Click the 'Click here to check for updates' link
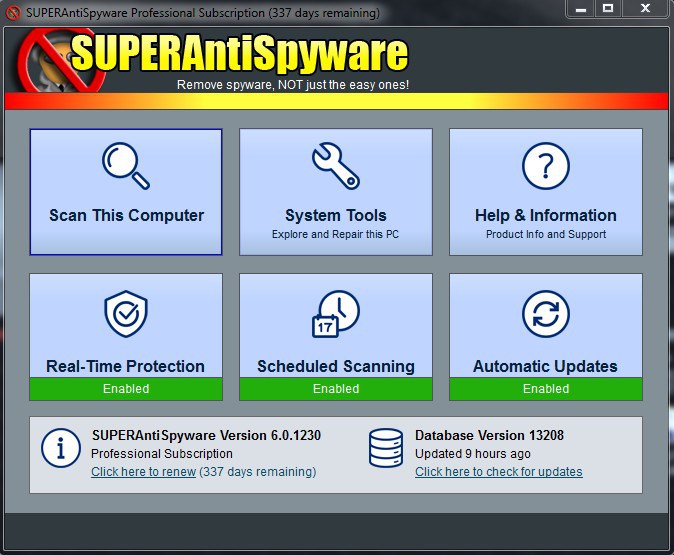The image size is (674, 555). point(499,472)
